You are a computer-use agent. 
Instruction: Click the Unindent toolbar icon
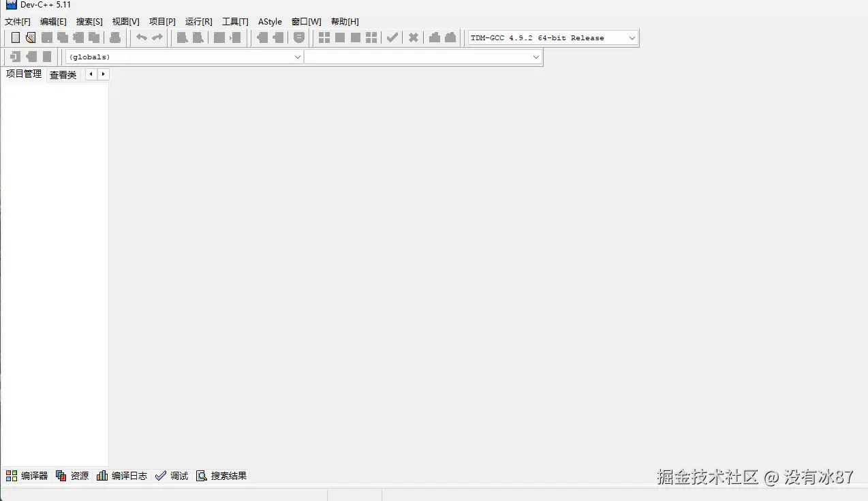coord(278,38)
